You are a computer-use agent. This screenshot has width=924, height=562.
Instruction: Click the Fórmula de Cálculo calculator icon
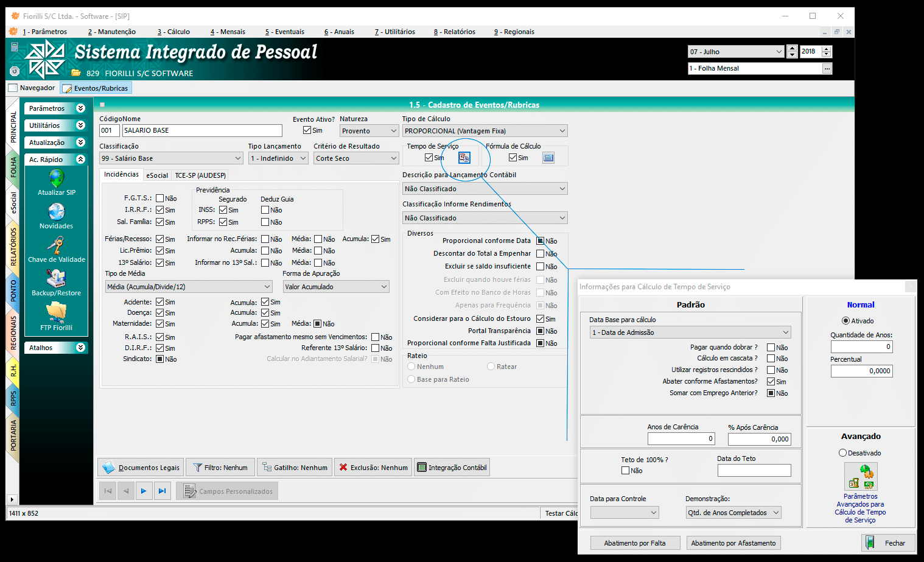(x=548, y=158)
